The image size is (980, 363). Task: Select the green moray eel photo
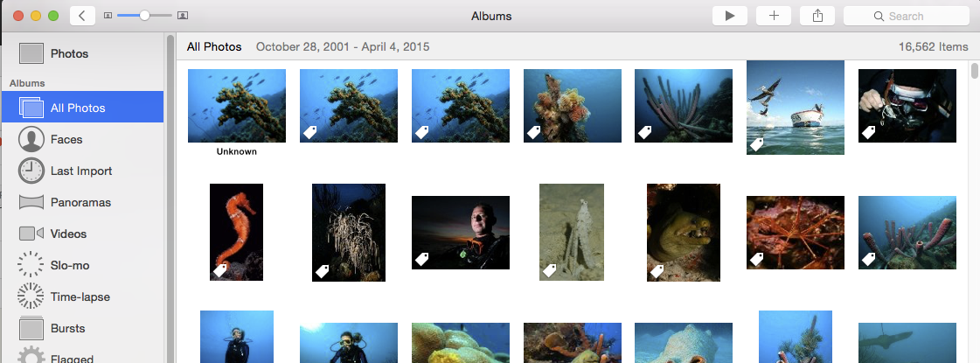tap(684, 233)
